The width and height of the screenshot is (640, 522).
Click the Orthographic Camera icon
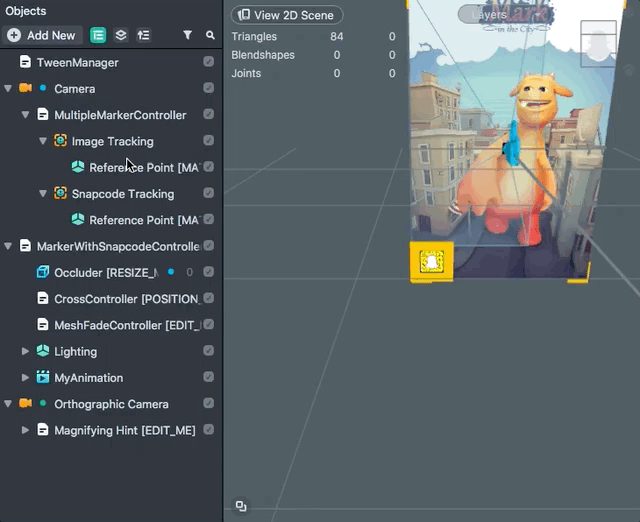[x=25, y=404]
